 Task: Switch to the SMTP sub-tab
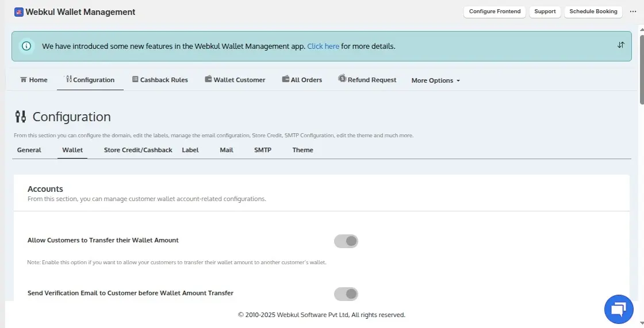point(262,150)
